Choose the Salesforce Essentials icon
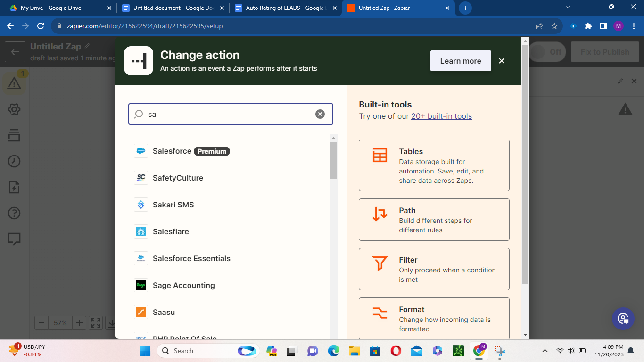The image size is (644, 362). coord(141,258)
